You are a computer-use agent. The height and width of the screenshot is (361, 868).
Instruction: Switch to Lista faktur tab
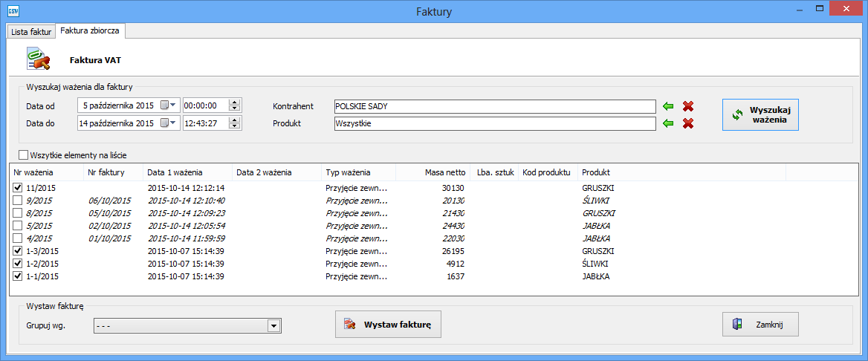click(x=31, y=32)
